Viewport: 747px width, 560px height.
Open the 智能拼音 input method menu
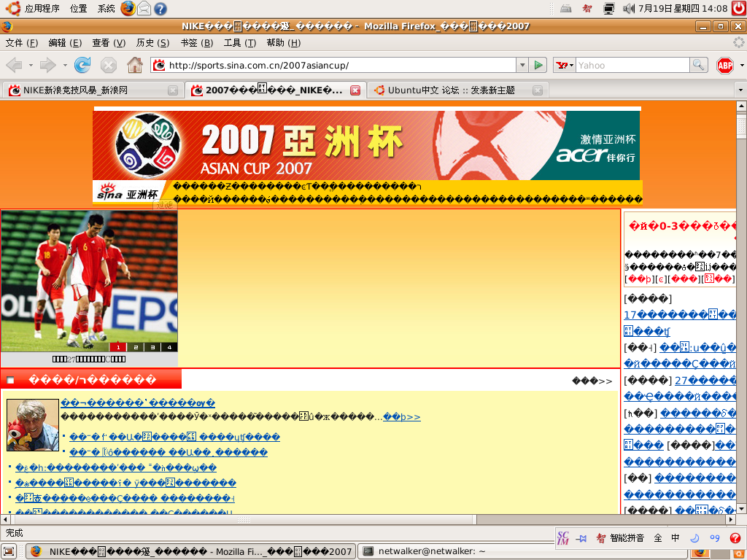(x=622, y=538)
